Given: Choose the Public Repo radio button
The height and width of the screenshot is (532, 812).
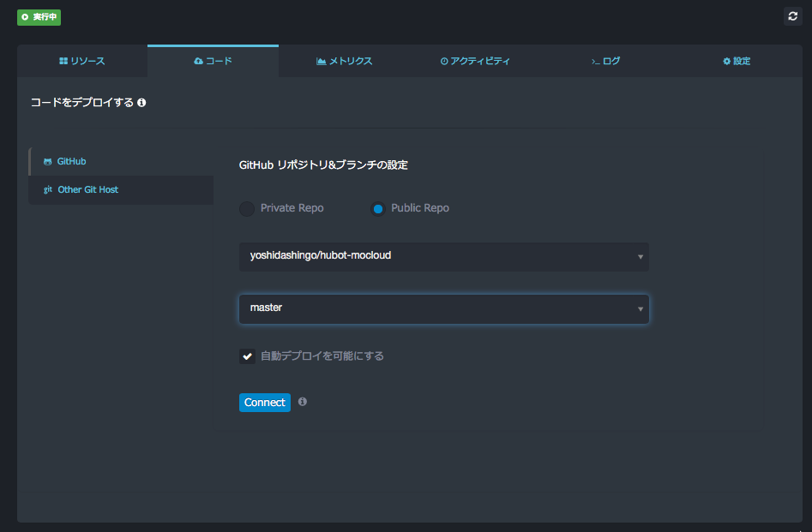Looking at the screenshot, I should coord(378,208).
